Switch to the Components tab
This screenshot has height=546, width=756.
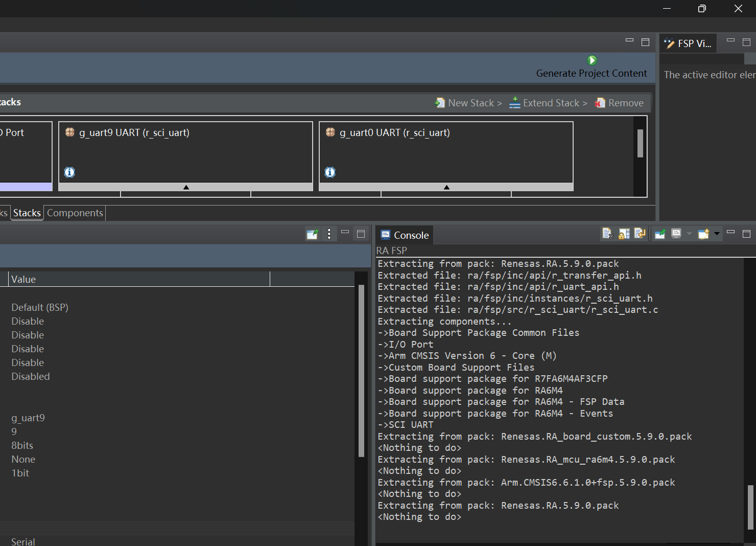(75, 213)
